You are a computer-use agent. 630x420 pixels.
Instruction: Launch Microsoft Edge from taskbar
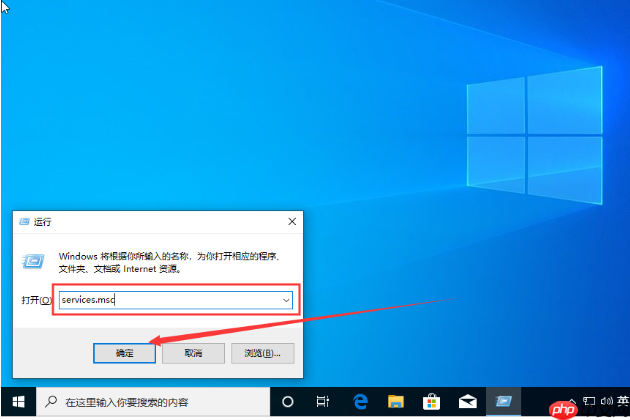pos(360,402)
